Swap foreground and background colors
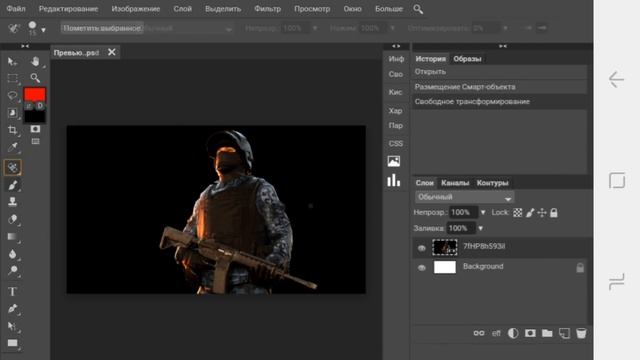Image resolution: width=640 pixels, height=360 pixels. point(28,106)
